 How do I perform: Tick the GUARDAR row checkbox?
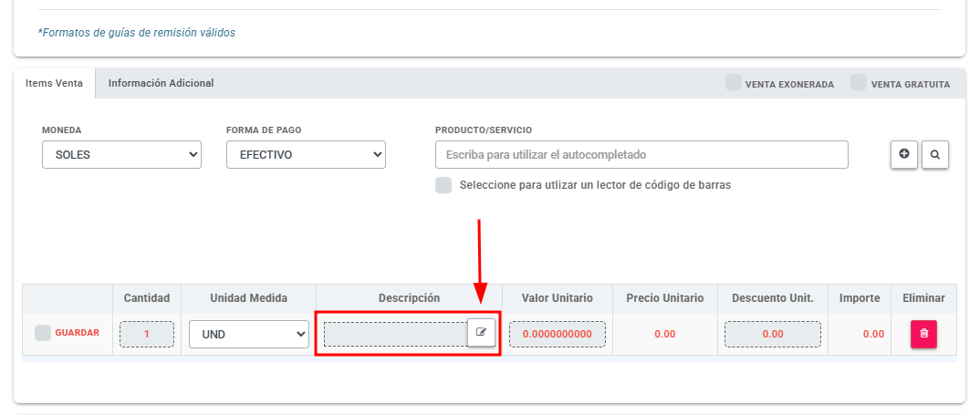point(43,333)
